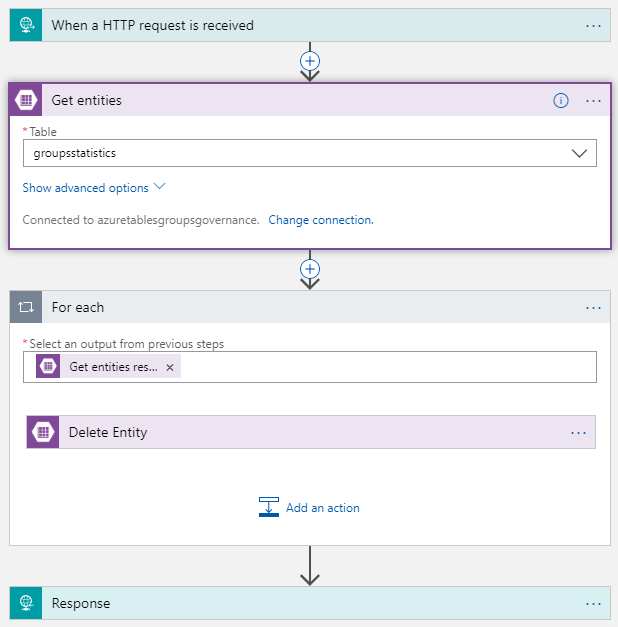Click the Response action icon
This screenshot has height=627, width=618.
pyautogui.click(x=25, y=603)
